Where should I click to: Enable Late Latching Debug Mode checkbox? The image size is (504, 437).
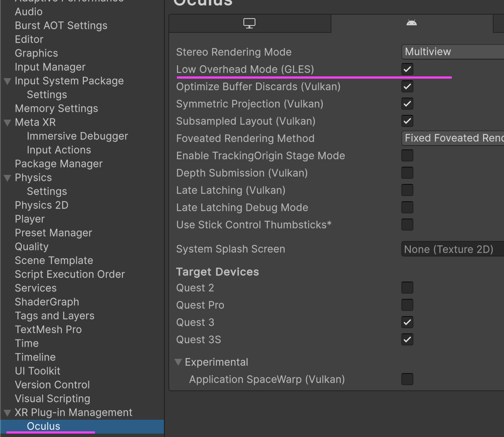click(x=407, y=207)
